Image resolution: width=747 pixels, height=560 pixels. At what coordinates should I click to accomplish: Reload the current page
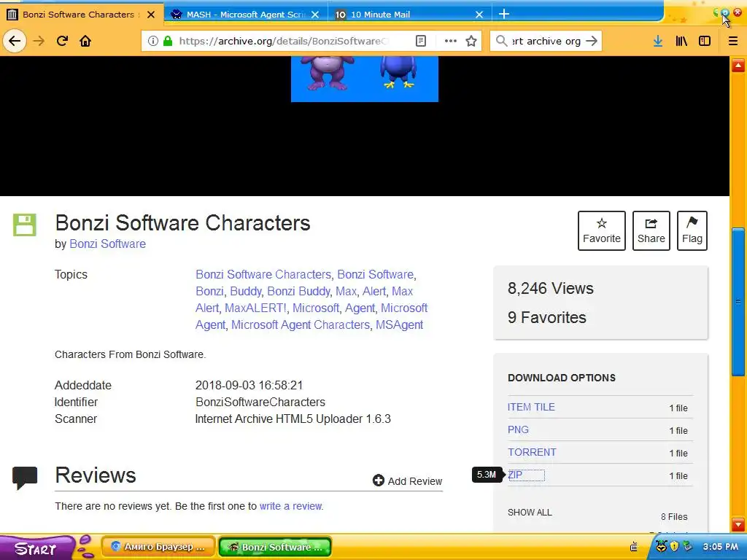63,41
